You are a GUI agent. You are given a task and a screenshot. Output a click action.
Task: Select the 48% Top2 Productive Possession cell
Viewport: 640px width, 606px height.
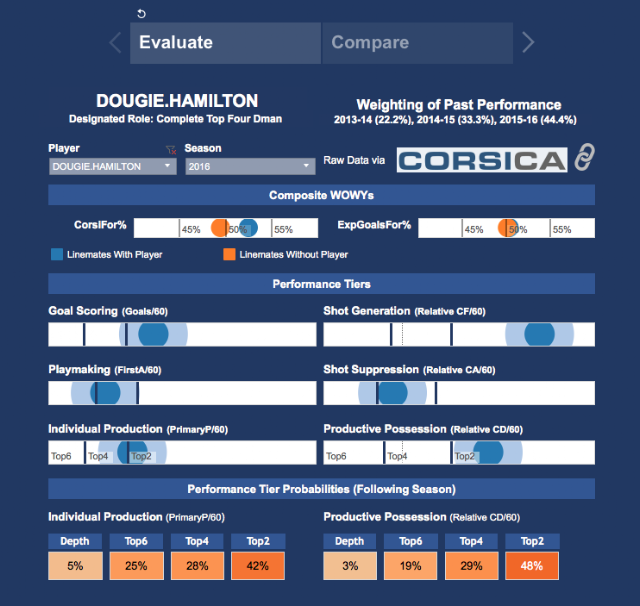pos(532,566)
